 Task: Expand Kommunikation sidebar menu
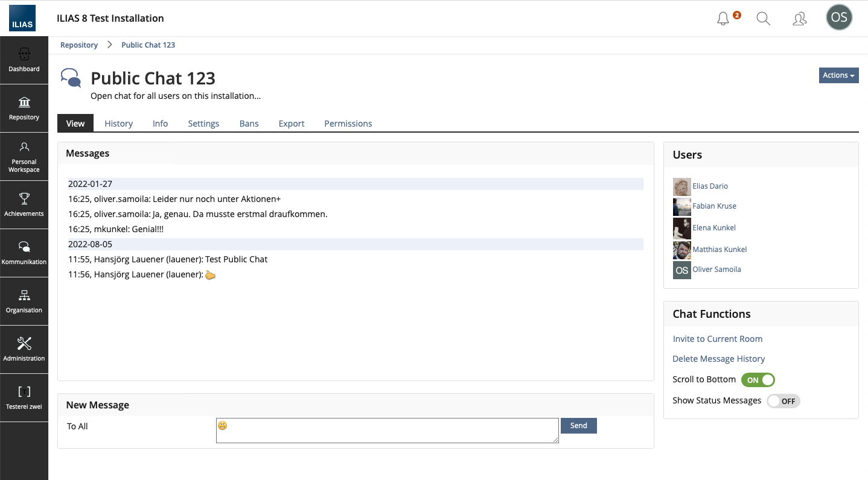click(x=24, y=253)
